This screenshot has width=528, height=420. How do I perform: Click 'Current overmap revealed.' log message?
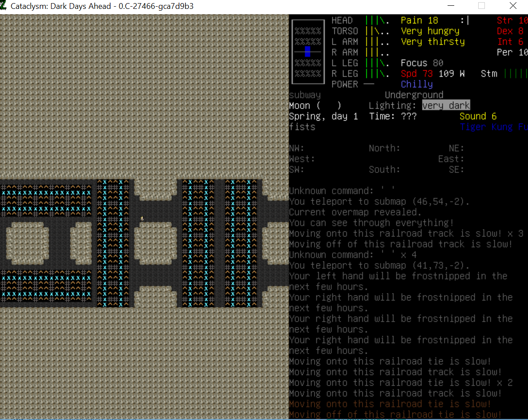(355, 212)
